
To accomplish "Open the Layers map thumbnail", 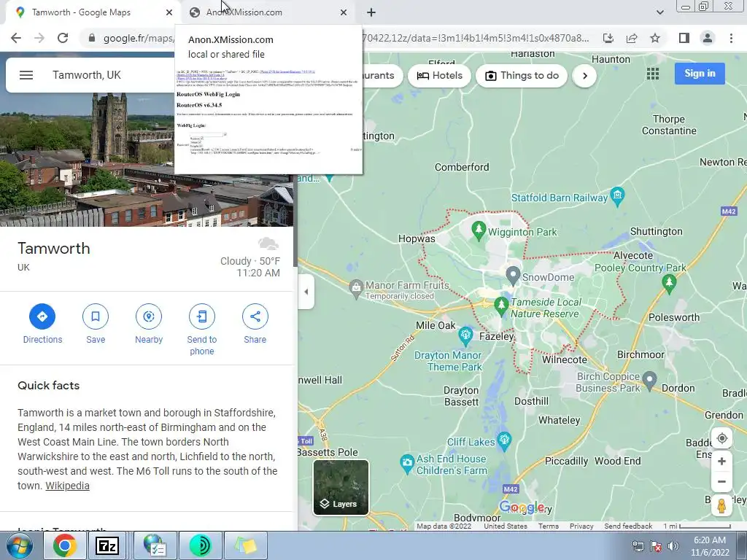I will (341, 487).
